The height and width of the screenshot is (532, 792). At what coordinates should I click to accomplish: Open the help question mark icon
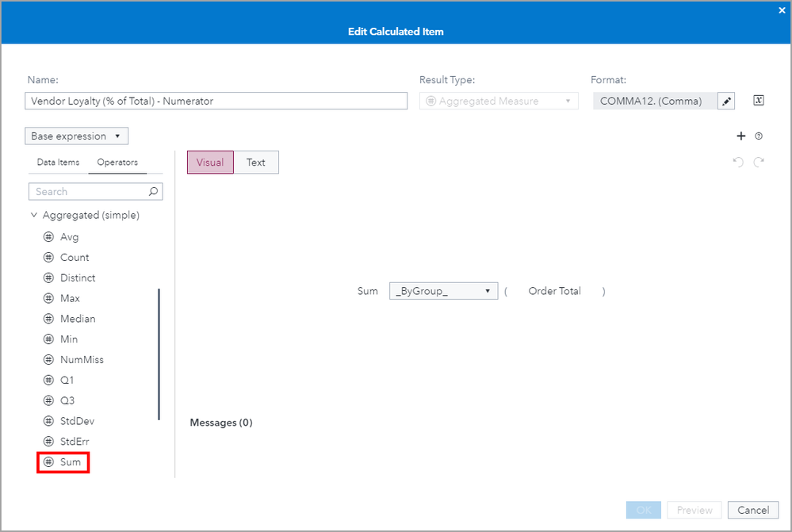tap(759, 136)
